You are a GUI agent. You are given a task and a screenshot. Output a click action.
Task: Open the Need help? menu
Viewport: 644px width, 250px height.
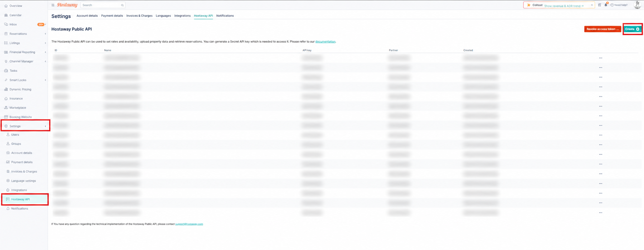(619, 5)
